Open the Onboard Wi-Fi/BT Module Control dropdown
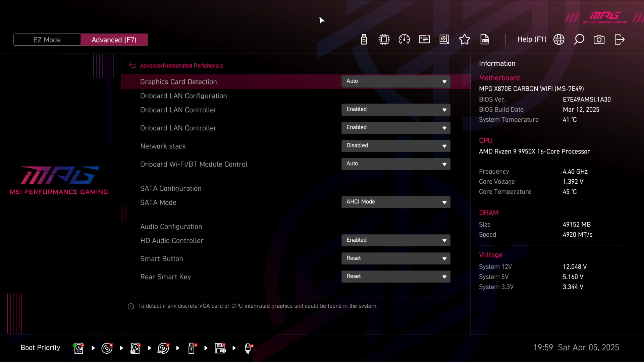This screenshot has height=362, width=644. click(396, 164)
